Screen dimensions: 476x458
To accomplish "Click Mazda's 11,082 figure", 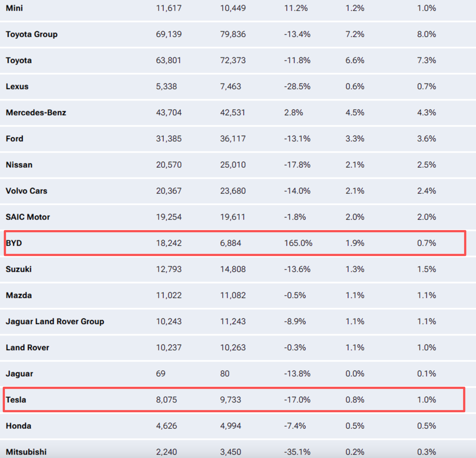I will tap(233, 295).
